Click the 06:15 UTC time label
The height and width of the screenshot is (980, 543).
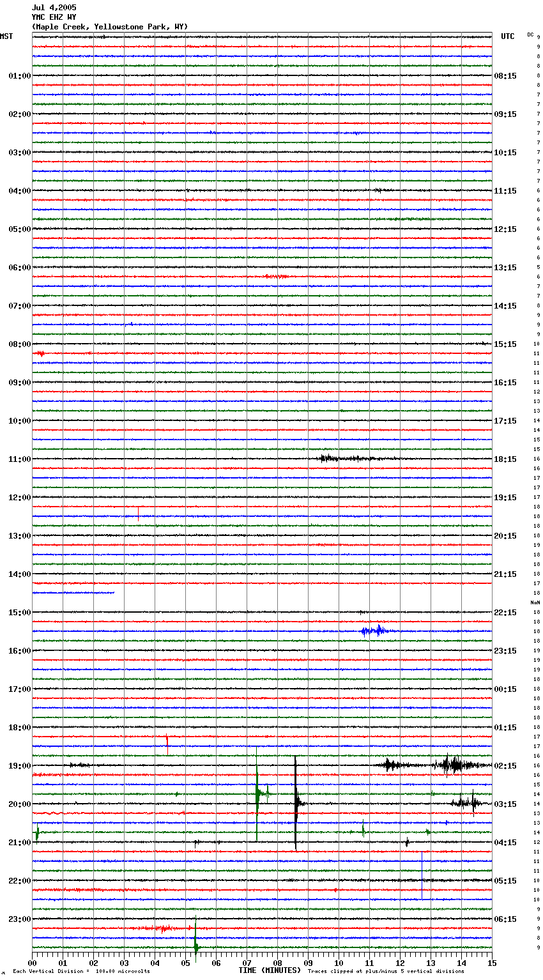click(505, 919)
